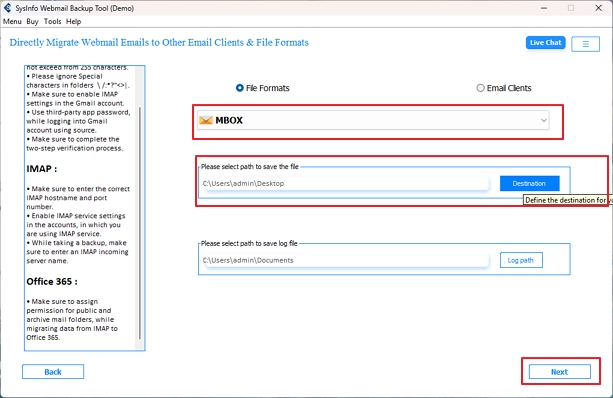The image size is (613, 398).
Task: Open the Menu menu
Action: [x=12, y=22]
